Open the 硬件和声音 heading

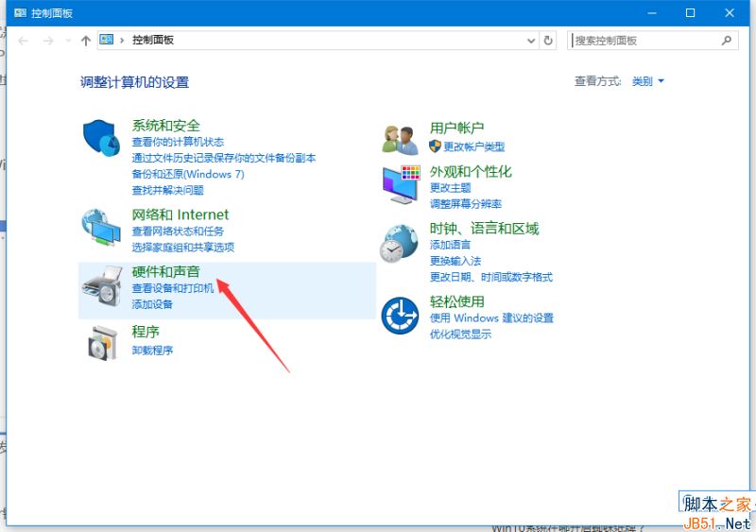166,271
